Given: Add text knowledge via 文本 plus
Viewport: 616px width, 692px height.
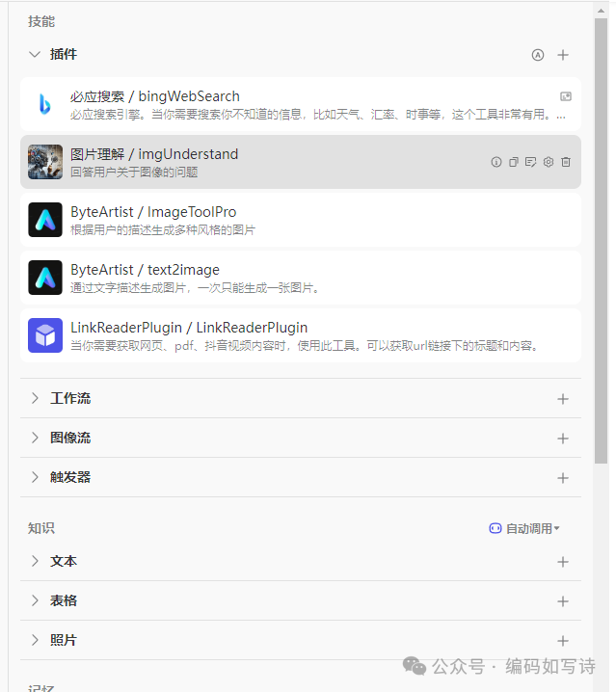Looking at the screenshot, I should pos(563,562).
